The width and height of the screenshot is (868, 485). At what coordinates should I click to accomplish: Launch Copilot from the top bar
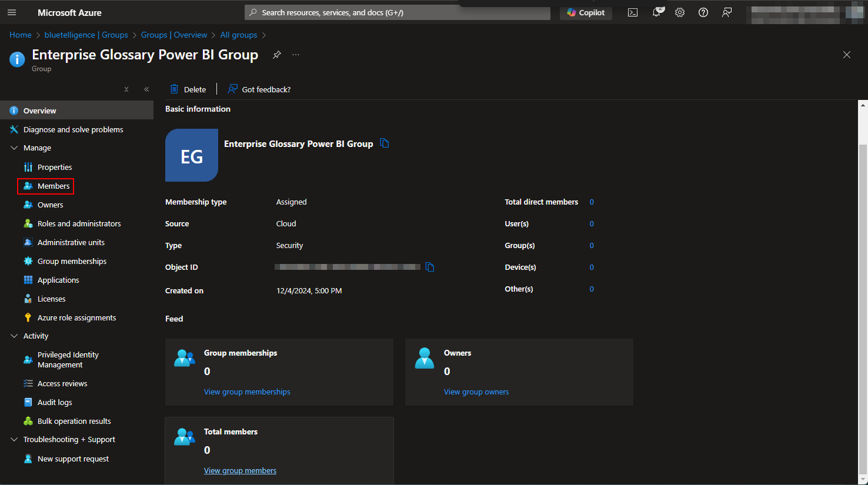tap(586, 12)
